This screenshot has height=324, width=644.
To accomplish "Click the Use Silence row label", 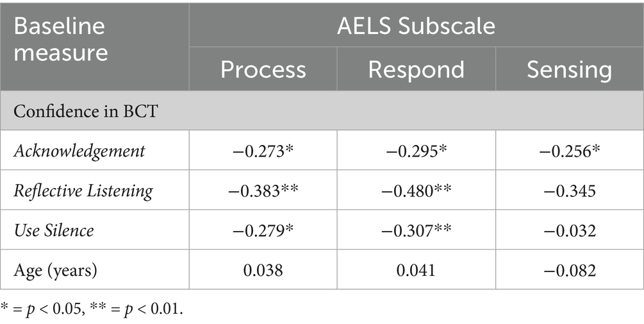I will [54, 230].
